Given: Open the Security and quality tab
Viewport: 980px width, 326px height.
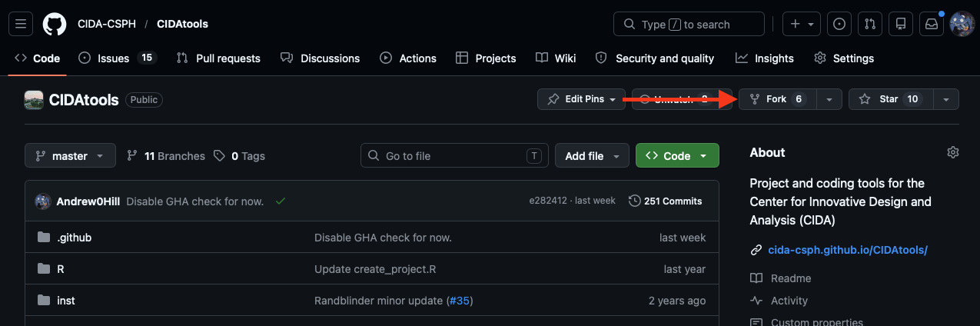Looking at the screenshot, I should (655, 58).
